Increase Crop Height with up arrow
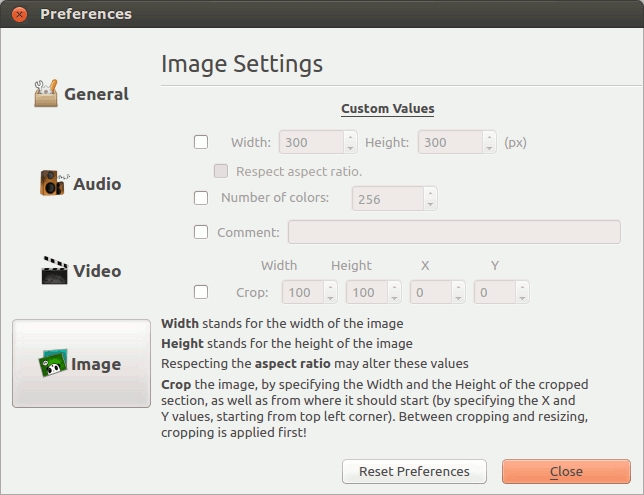Screen dimensions: 644x495 pos(394,287)
